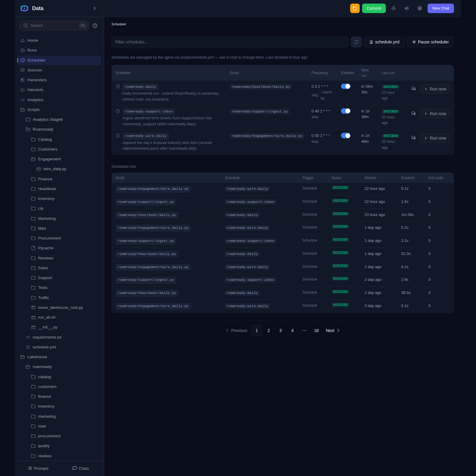Image resolution: width=476 pixels, height=476 pixels.
Task: Click the Filter schedules input field
Action: point(230,42)
